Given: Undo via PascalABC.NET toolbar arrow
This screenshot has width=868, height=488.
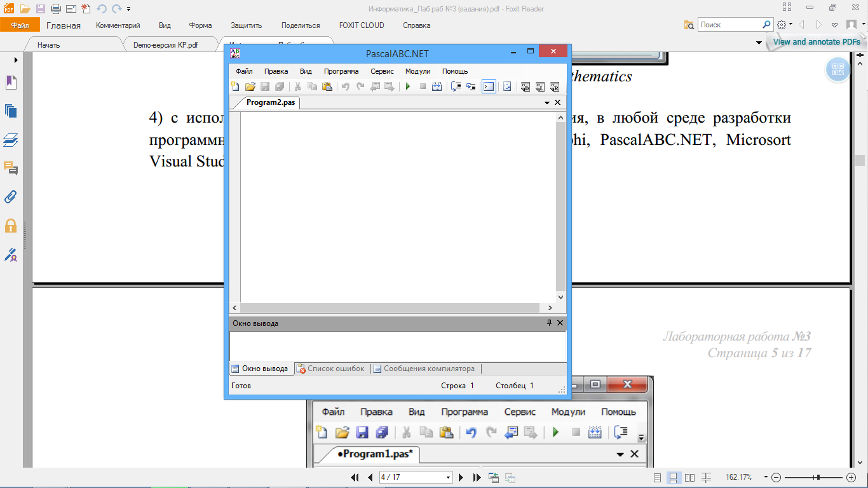Looking at the screenshot, I should tap(345, 86).
